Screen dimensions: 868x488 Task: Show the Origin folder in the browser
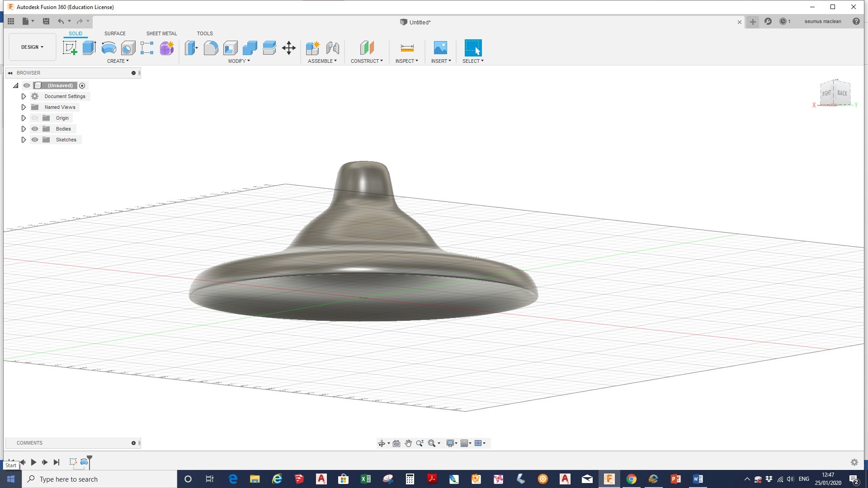click(x=35, y=118)
